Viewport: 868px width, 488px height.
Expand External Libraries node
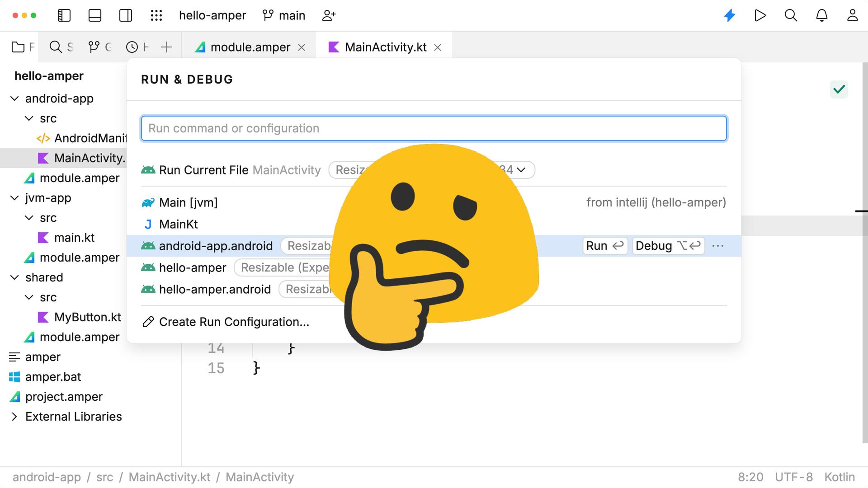[x=14, y=417]
